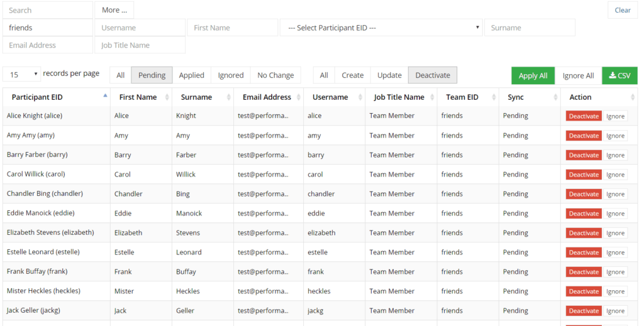The width and height of the screenshot is (644, 326).
Task: Select the Create action filter
Action: pyautogui.click(x=353, y=75)
